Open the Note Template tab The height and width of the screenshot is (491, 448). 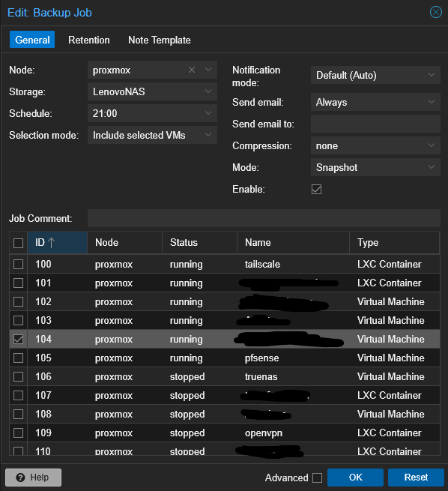tap(160, 40)
